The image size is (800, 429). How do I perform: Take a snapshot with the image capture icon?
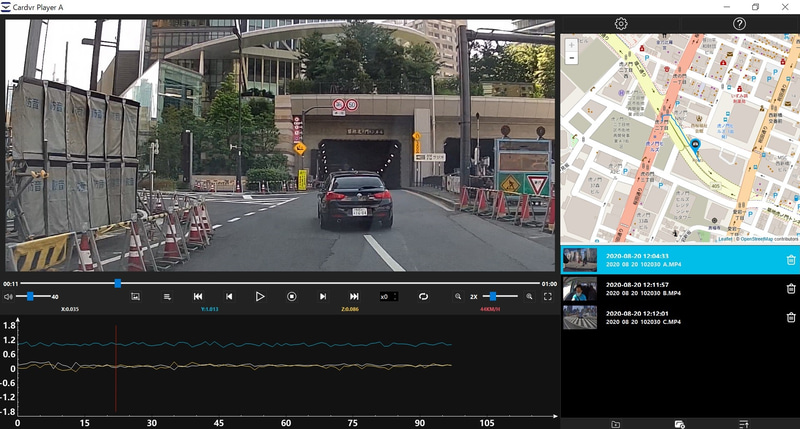click(x=135, y=296)
